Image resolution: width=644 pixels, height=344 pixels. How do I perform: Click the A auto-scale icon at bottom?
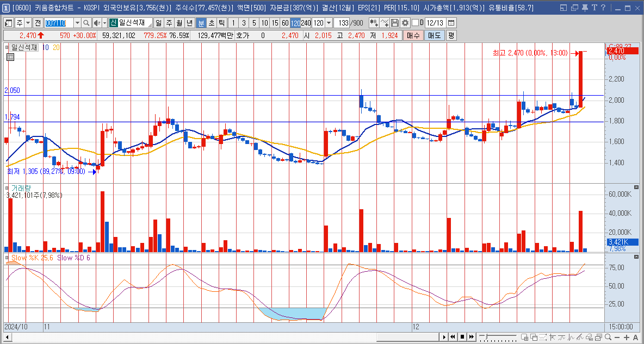click(635, 337)
